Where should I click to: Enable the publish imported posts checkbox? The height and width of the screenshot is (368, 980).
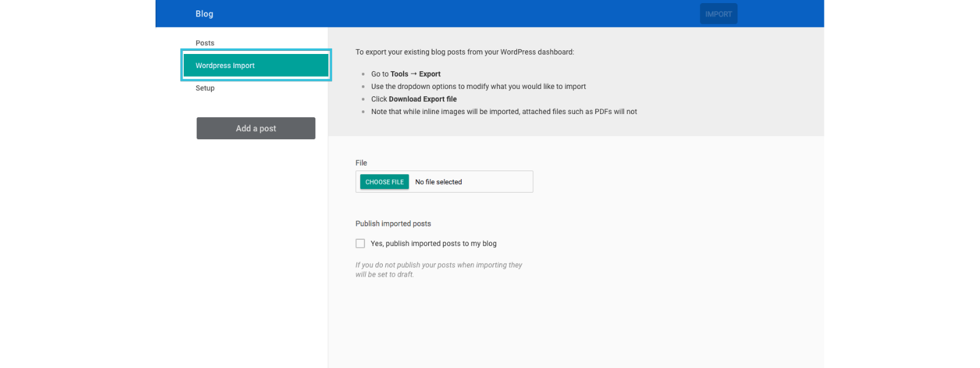(360, 243)
